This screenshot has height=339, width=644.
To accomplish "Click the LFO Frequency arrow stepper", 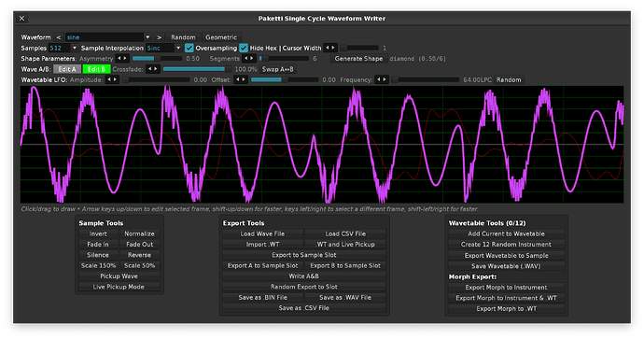I will click(x=382, y=80).
